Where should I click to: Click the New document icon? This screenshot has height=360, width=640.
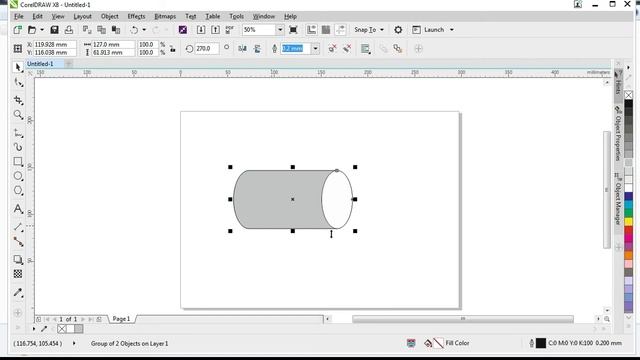tap(18, 30)
